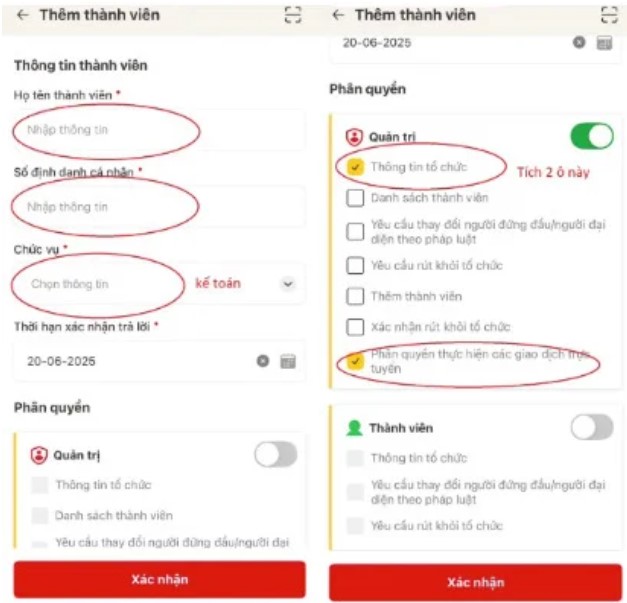Open the Chọn thông tin position selector
The height and width of the screenshot is (603, 627).
pos(159,284)
